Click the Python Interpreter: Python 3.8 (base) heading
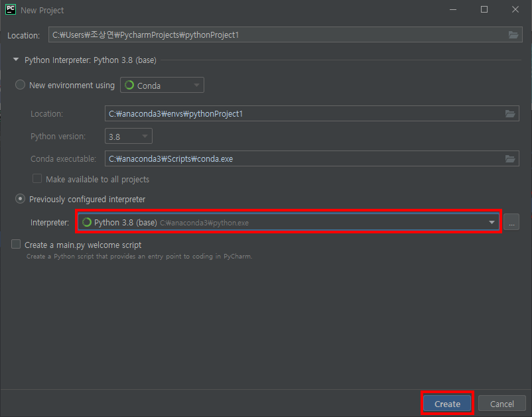Screen dimensions: 532x417 coord(90,60)
